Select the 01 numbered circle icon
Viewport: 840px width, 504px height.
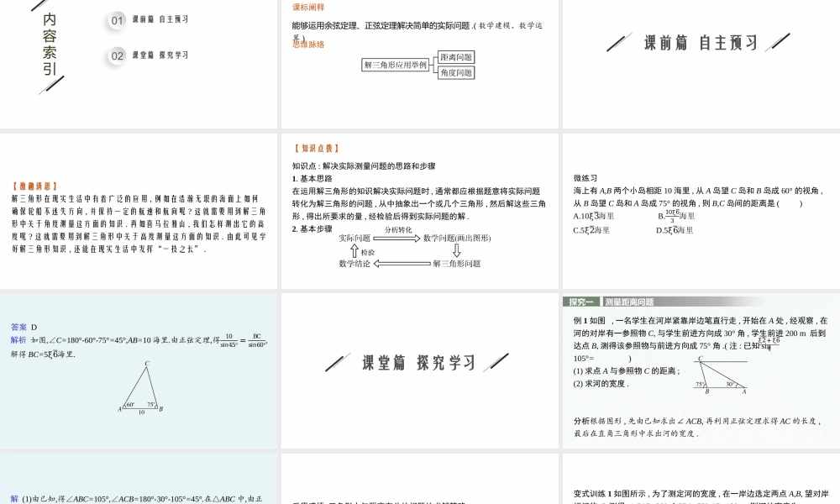click(117, 20)
